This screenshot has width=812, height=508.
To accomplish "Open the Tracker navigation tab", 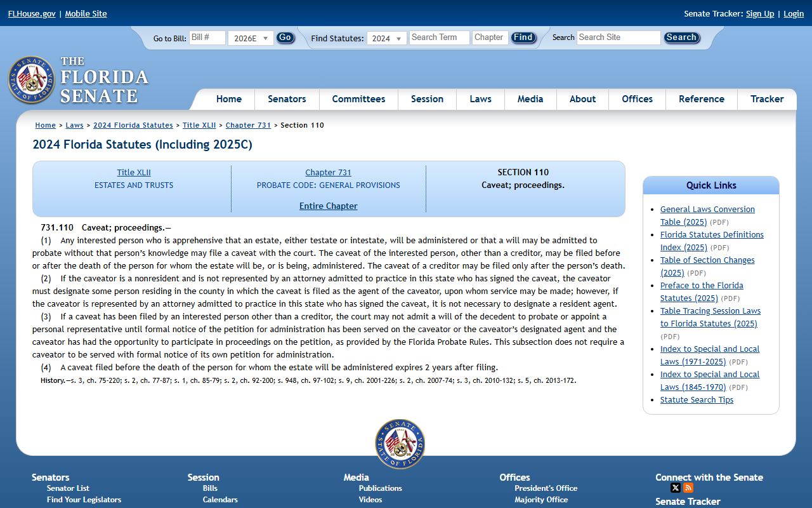I will coord(767,99).
